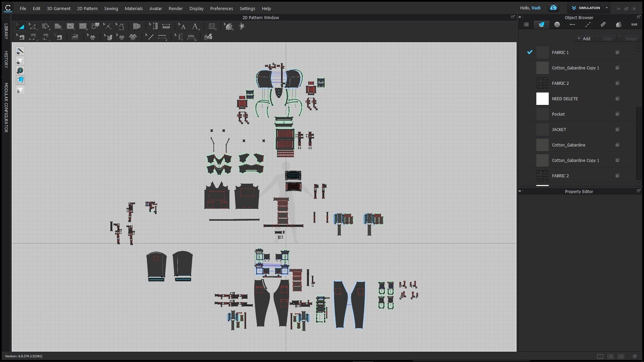Screen dimensions: 644x362
Task: Open the Button tab in Object Browser
Action: (x=557, y=24)
